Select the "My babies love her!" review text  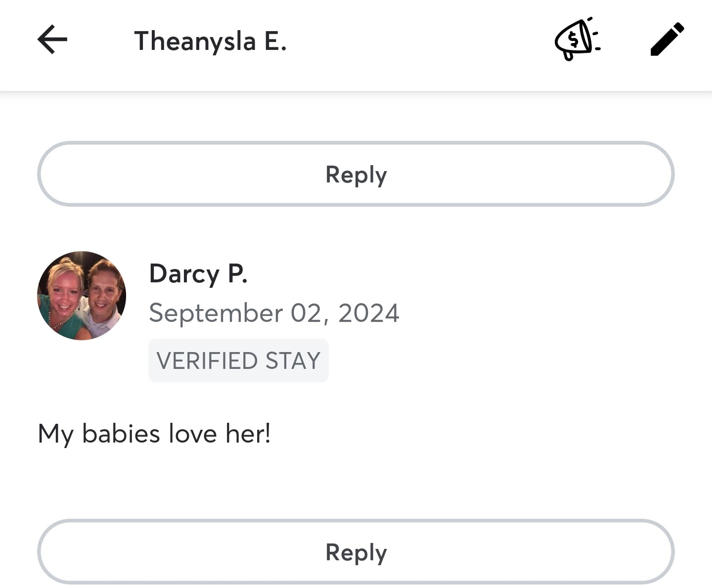click(x=154, y=434)
